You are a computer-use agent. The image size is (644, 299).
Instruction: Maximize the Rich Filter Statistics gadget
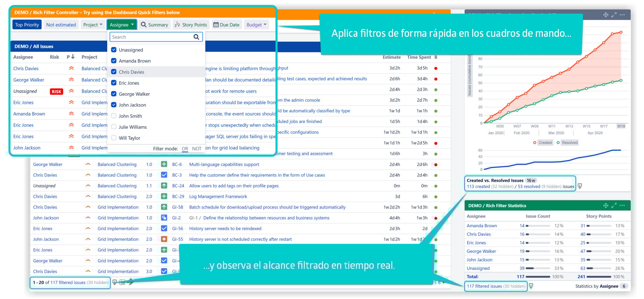pyautogui.click(x=614, y=205)
